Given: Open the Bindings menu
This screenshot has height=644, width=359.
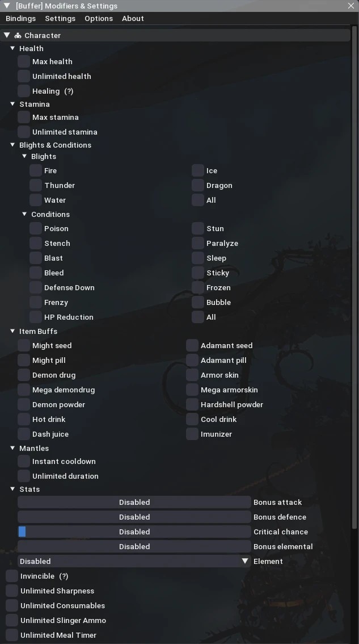Looking at the screenshot, I should pos(20,19).
